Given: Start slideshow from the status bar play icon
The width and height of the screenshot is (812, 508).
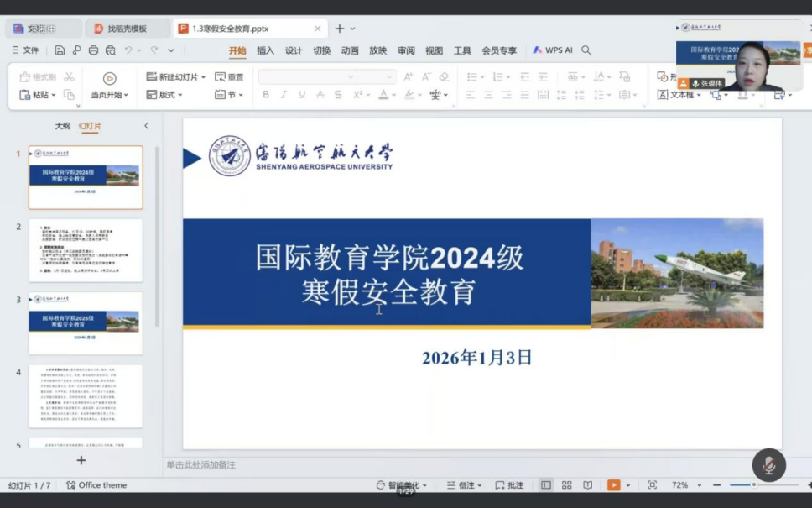Looking at the screenshot, I should [x=613, y=485].
